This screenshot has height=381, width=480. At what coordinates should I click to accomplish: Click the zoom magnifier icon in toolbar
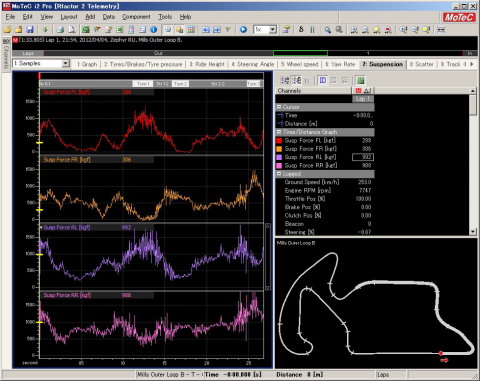[328, 30]
